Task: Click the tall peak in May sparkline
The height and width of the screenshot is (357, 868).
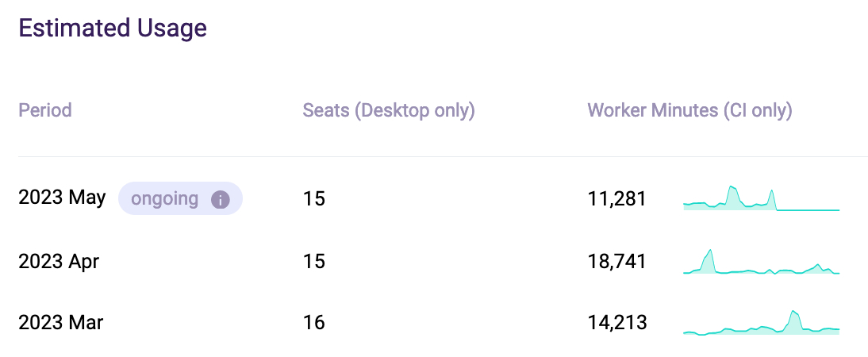Action: [x=732, y=189]
